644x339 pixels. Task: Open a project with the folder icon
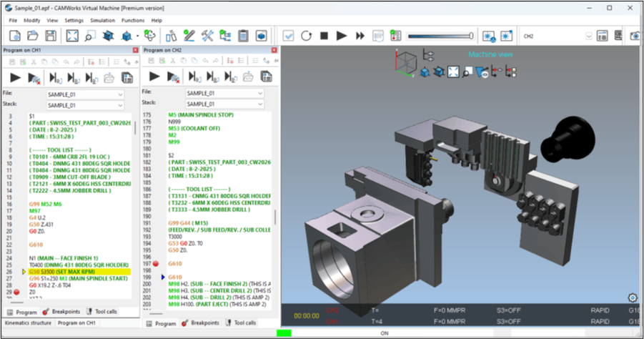click(x=33, y=36)
